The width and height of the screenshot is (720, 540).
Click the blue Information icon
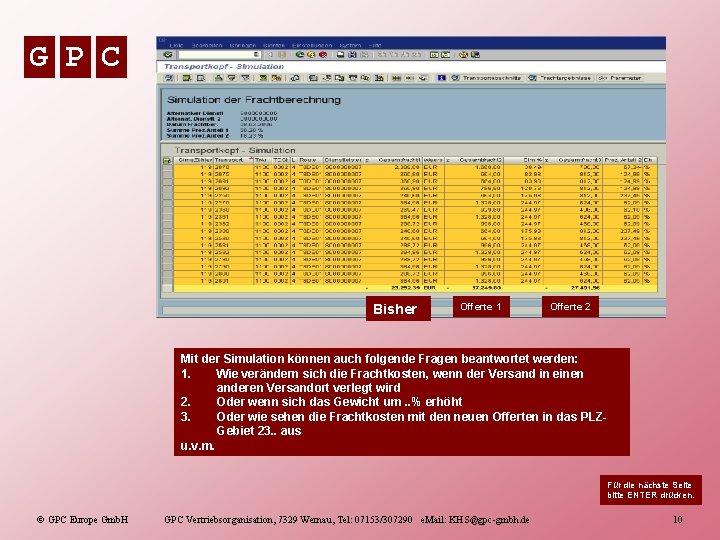click(441, 78)
